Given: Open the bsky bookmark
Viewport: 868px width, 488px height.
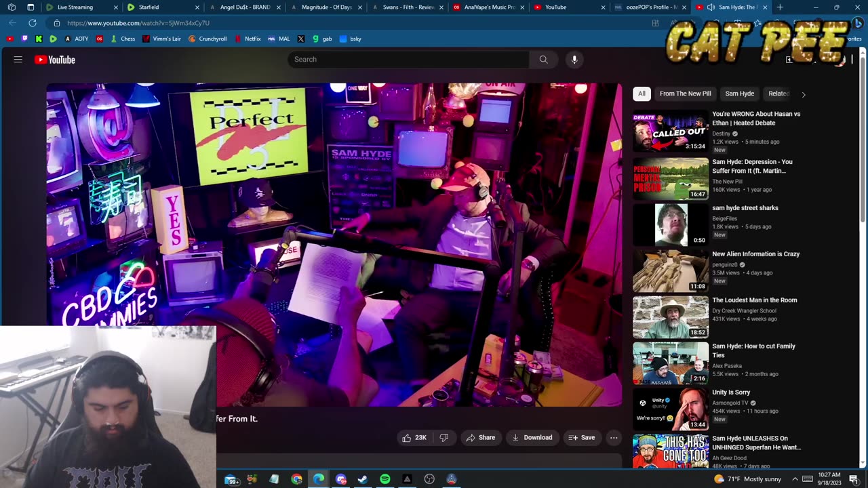Looking at the screenshot, I should (x=351, y=39).
